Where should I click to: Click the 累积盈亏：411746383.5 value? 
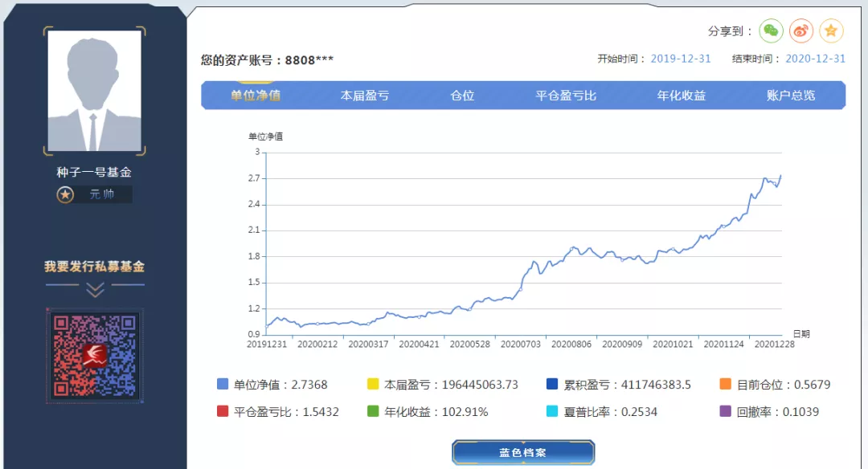627,385
